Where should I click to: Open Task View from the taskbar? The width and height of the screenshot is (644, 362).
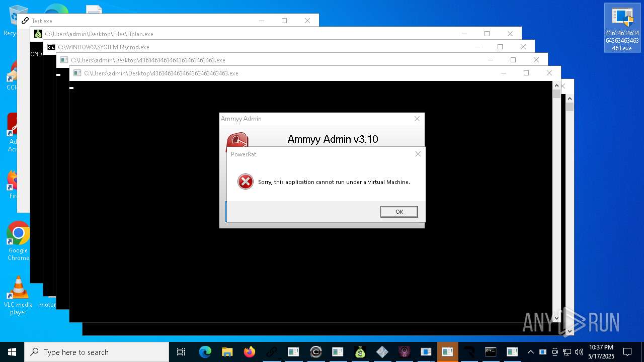pyautogui.click(x=181, y=352)
